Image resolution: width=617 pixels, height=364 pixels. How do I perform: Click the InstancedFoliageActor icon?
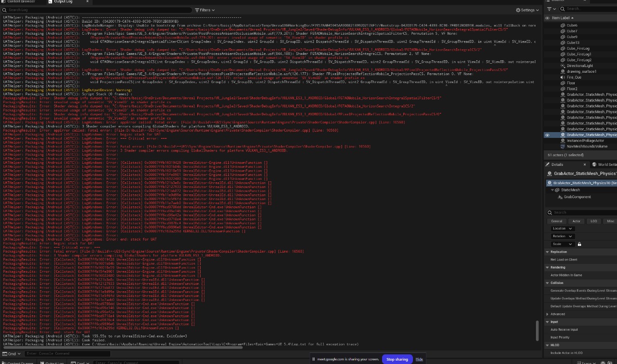[x=563, y=141]
